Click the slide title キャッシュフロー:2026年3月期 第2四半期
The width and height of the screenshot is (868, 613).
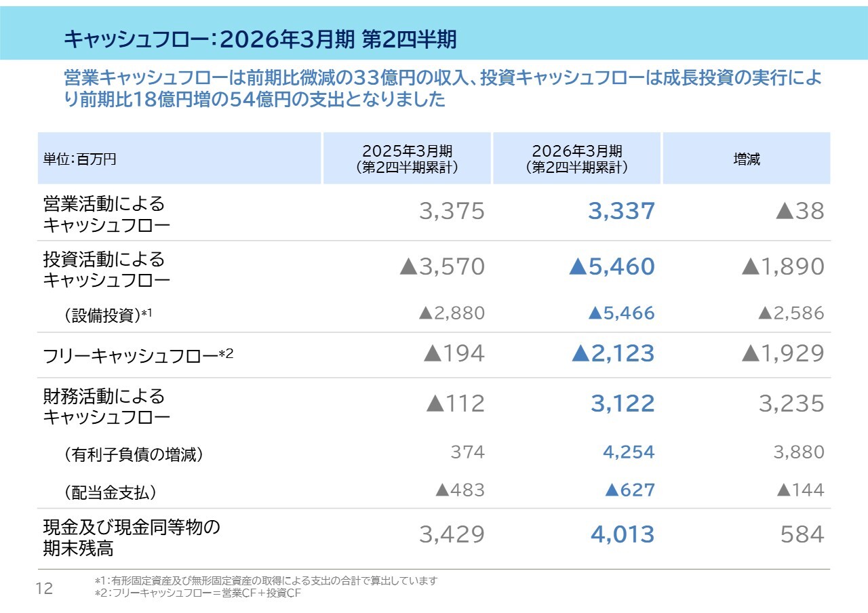260,40
